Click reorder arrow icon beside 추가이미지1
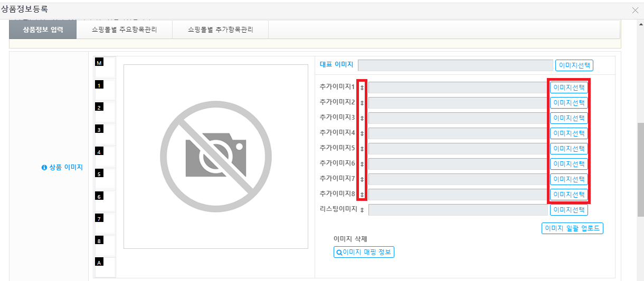Screen dimensions: 644x281 pos(362,88)
